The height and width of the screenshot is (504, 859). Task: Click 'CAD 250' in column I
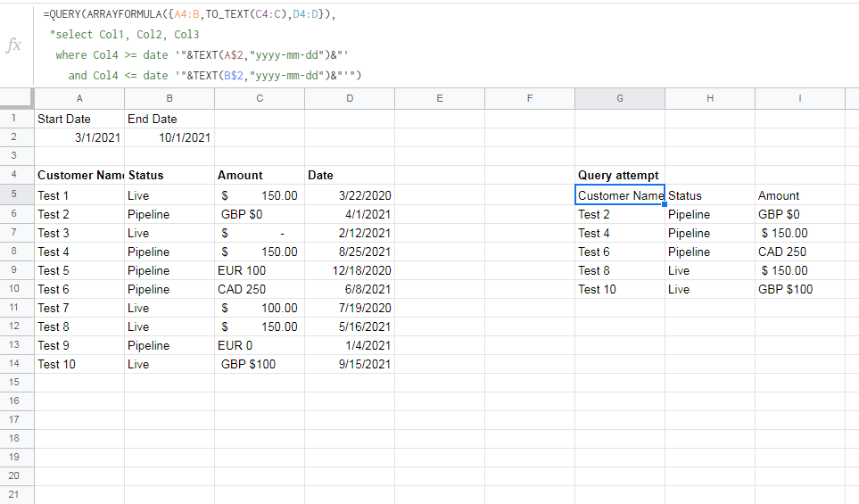coord(800,252)
